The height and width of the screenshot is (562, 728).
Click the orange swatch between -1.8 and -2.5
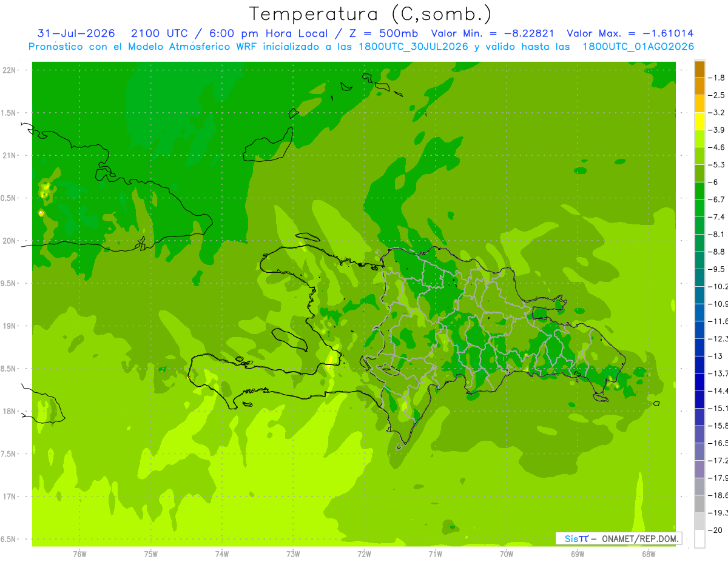(x=699, y=87)
